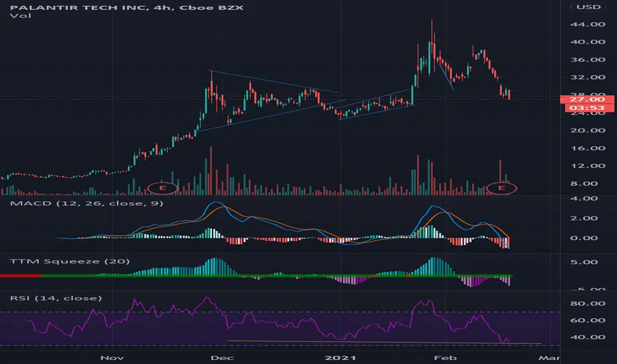The width and height of the screenshot is (617, 364).
Task: Click the Feb label on time axis
Action: tap(445, 357)
